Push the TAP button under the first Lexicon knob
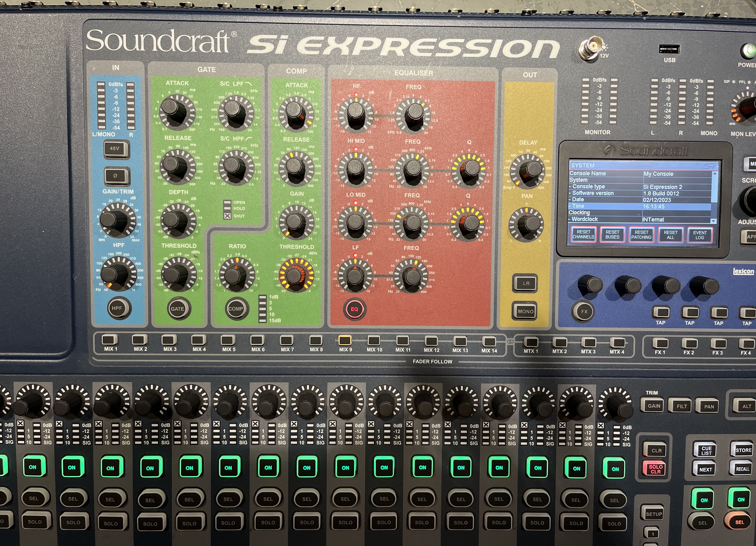This screenshot has height=546, width=756. (661, 313)
